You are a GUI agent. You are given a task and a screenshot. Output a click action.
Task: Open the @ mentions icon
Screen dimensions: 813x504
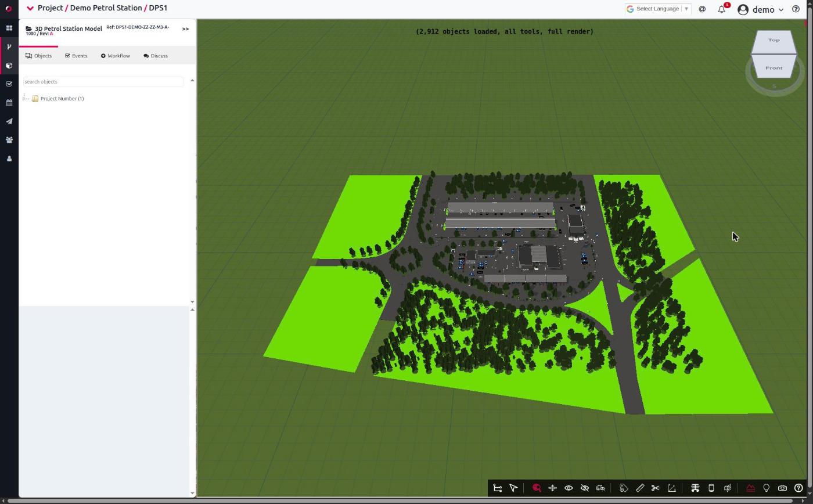702,9
